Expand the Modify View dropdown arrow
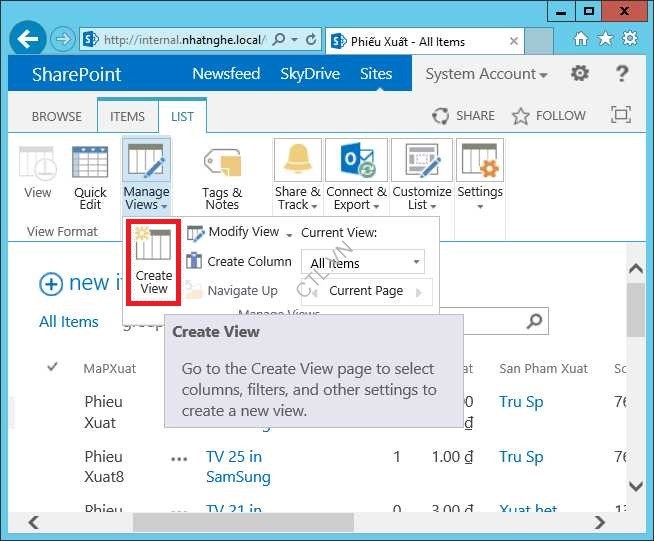The image size is (654, 541). (x=290, y=234)
